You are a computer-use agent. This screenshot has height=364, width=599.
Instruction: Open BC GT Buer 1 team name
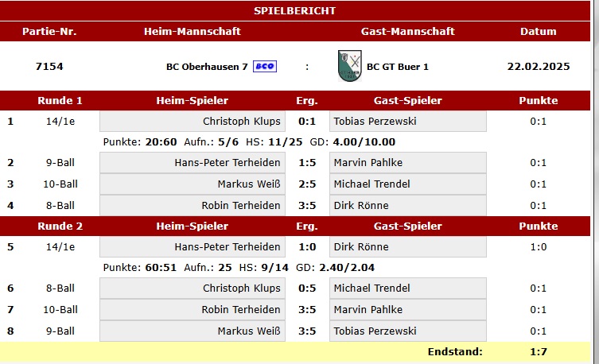(x=398, y=67)
